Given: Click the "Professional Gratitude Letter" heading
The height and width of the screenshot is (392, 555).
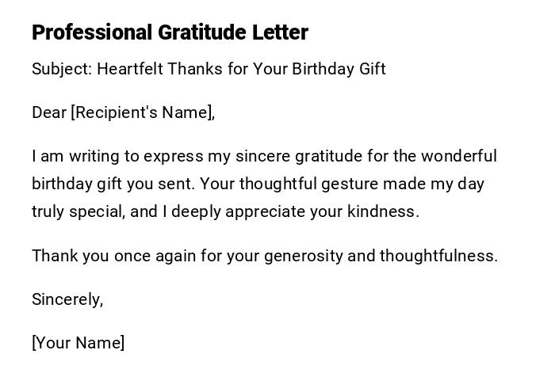Looking at the screenshot, I should (x=170, y=32).
